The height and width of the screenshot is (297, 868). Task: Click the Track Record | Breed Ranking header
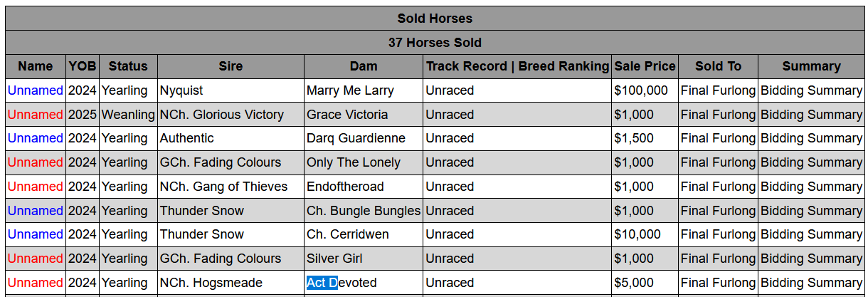[x=517, y=66]
